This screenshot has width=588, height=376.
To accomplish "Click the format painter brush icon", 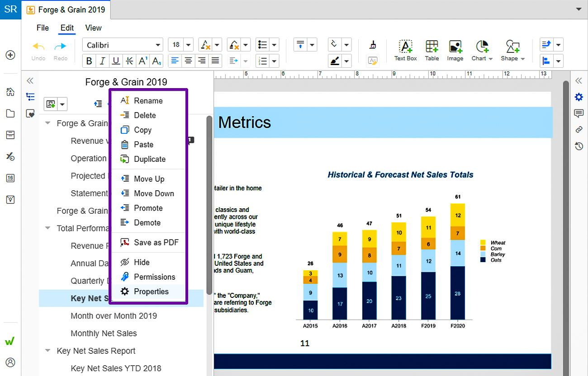I will pos(373,45).
